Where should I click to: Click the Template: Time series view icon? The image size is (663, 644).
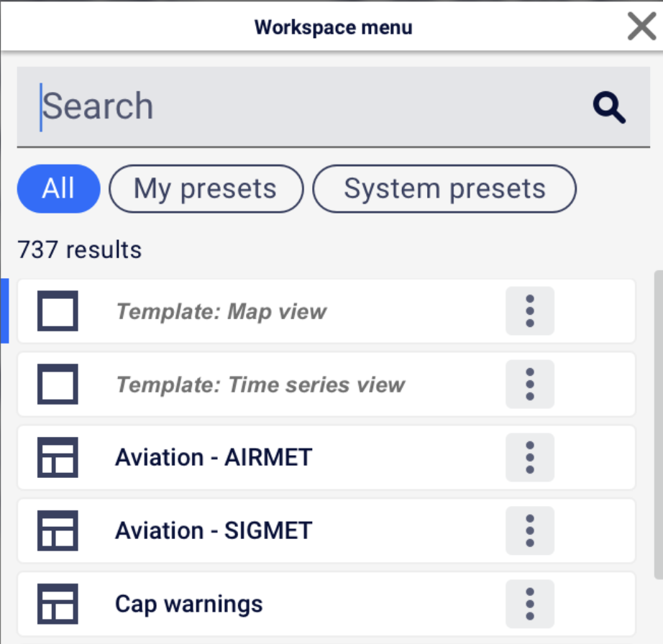point(58,384)
